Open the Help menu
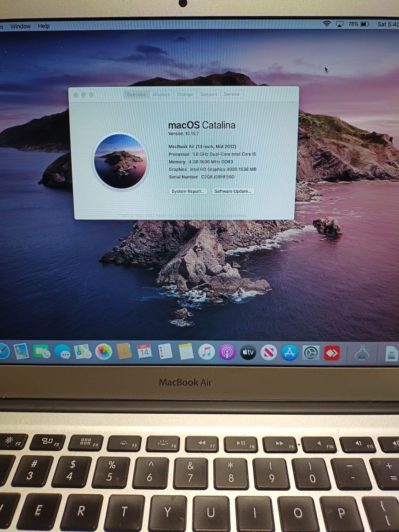The width and height of the screenshot is (399, 532). coord(43,26)
